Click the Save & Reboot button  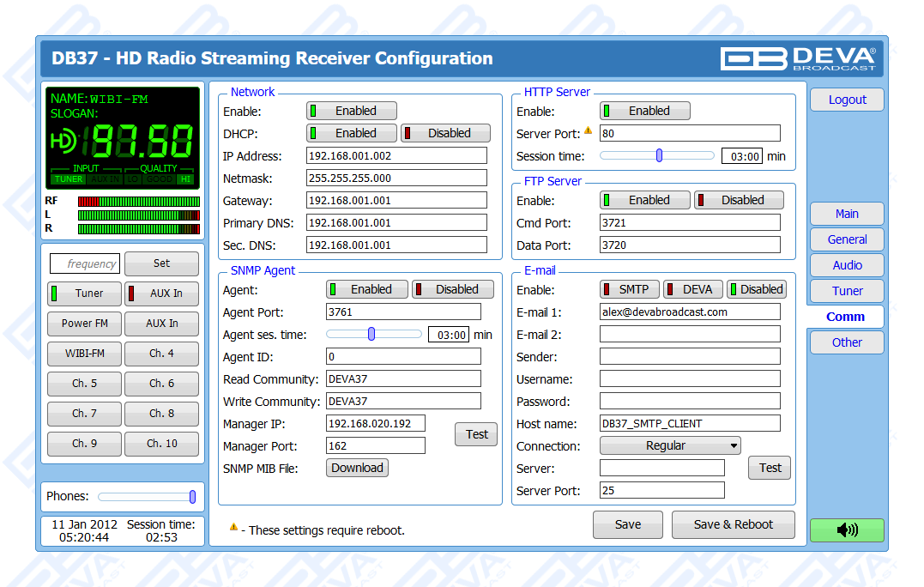point(733,524)
